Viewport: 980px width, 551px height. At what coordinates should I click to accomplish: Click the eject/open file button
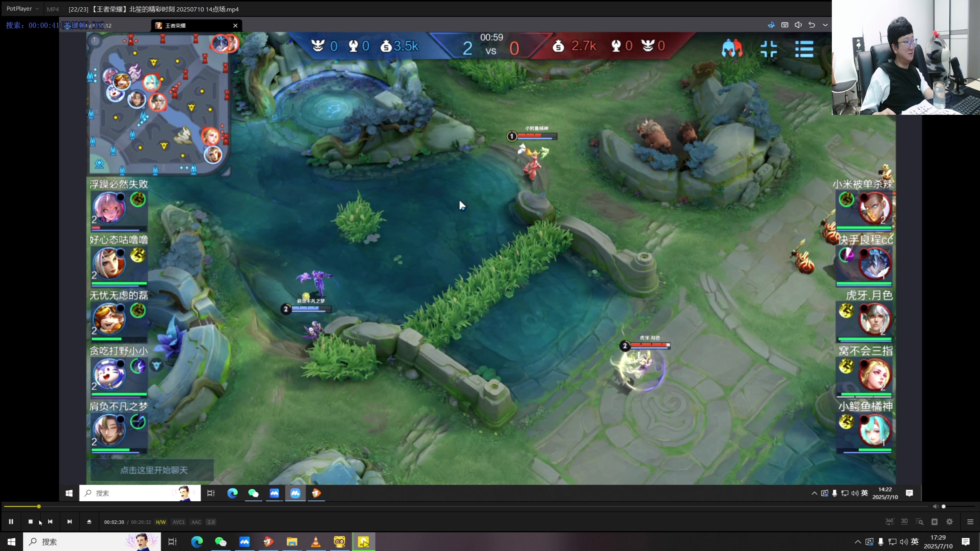point(89,522)
